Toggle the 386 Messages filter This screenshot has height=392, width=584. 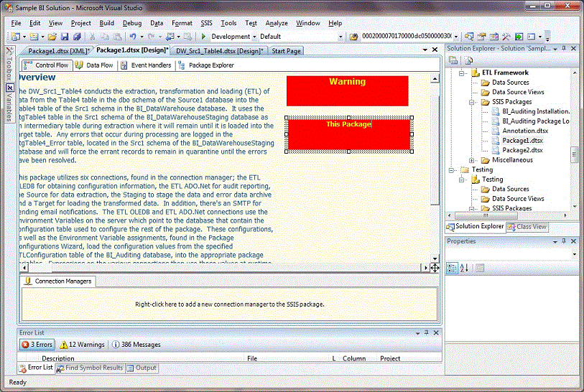(x=136, y=345)
